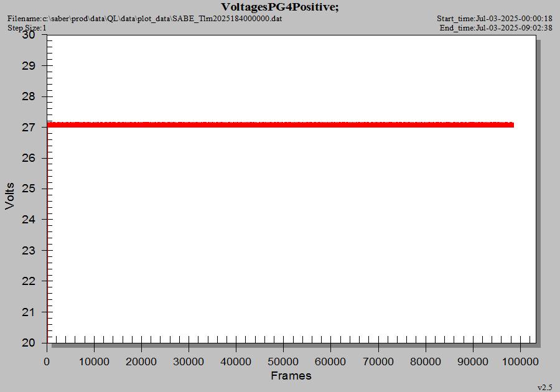Click x-axis tick label 50000
Image resolution: width=560 pixels, height=392 pixels.
click(283, 362)
